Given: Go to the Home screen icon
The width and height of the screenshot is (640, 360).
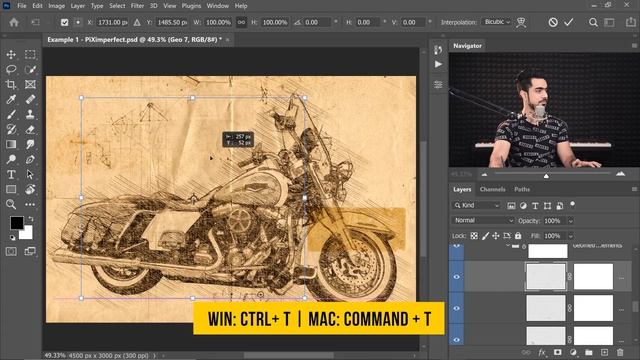Looking at the screenshot, I should (x=14, y=22).
